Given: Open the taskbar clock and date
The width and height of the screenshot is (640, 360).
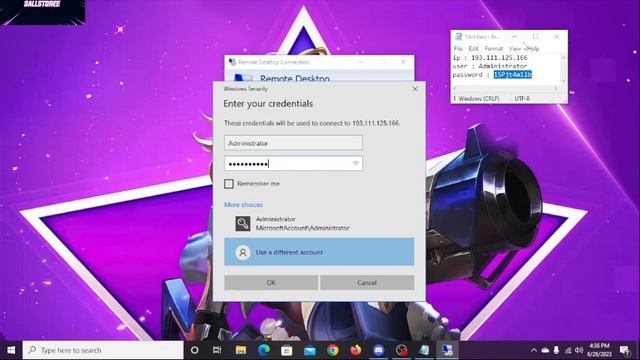Looking at the screenshot, I should 599,350.
